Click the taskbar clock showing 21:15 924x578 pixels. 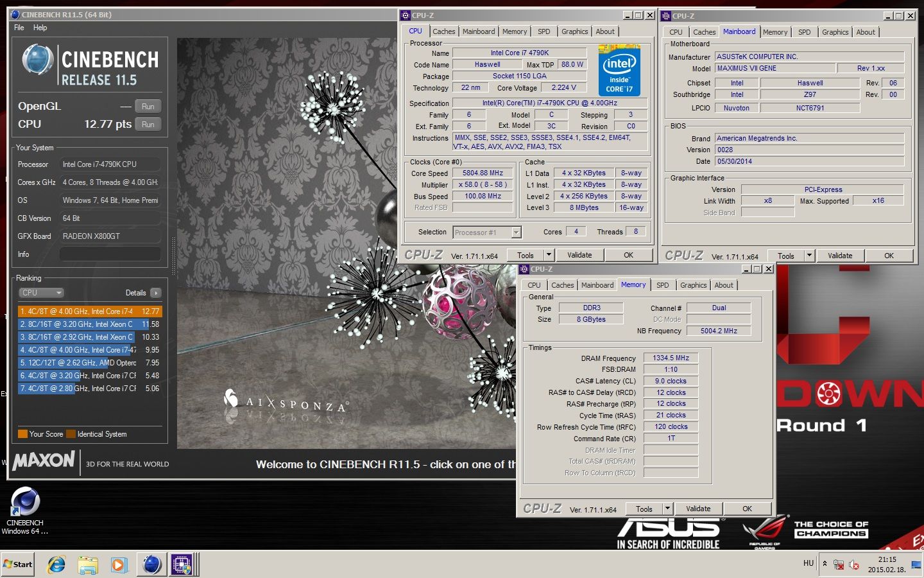point(887,565)
